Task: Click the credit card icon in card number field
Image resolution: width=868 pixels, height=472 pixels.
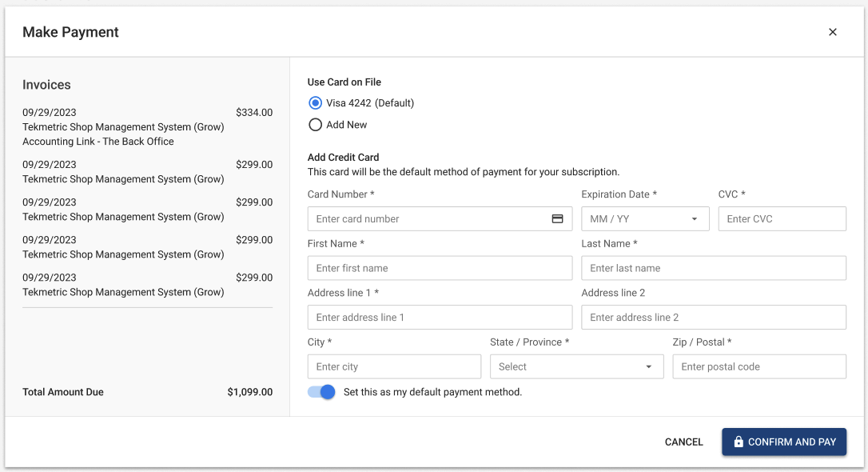Action: [x=557, y=219]
